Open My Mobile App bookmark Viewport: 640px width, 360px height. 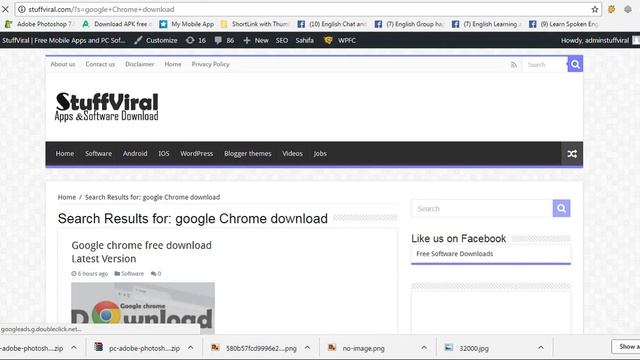pyautogui.click(x=187, y=24)
